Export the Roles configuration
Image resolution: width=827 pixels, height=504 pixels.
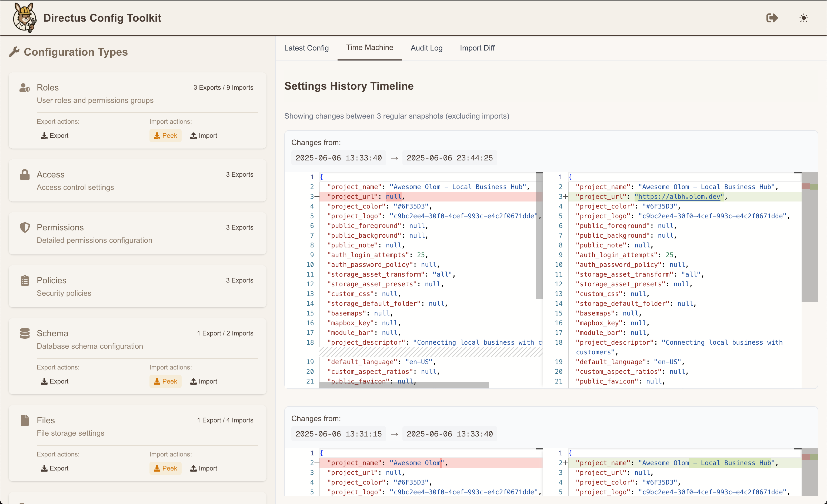pos(55,136)
